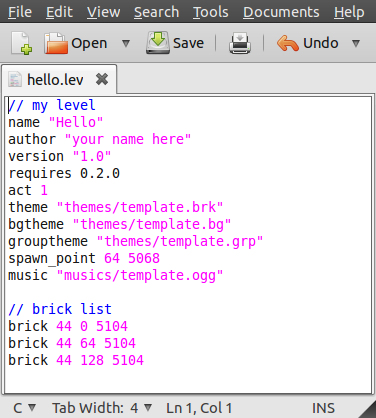Click the "themes/template.brk" string
Image resolution: width=376 pixels, height=418 pixels.
click(140, 207)
